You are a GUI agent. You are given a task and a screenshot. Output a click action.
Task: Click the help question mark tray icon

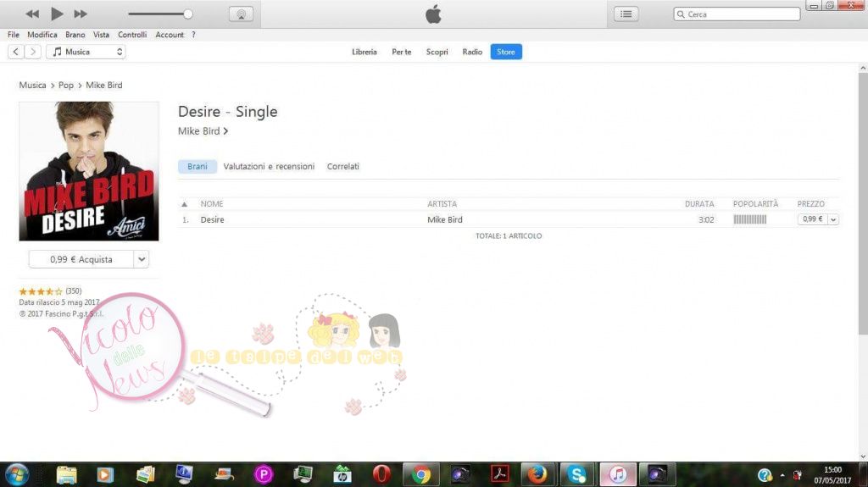[x=765, y=475]
